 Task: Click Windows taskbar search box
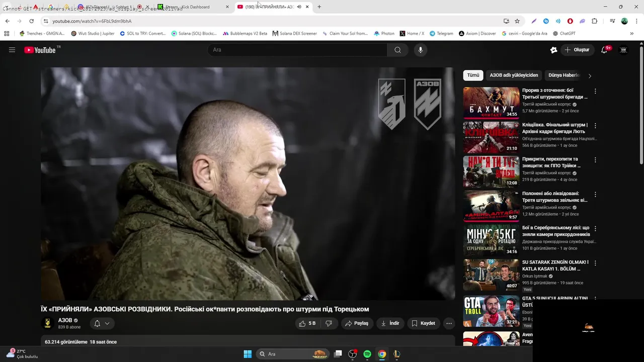292,354
